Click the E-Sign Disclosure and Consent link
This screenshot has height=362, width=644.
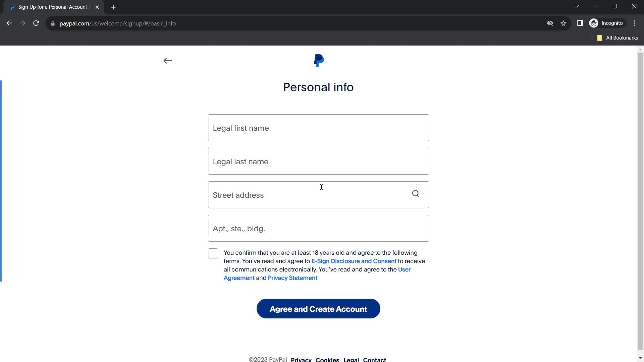(354, 261)
